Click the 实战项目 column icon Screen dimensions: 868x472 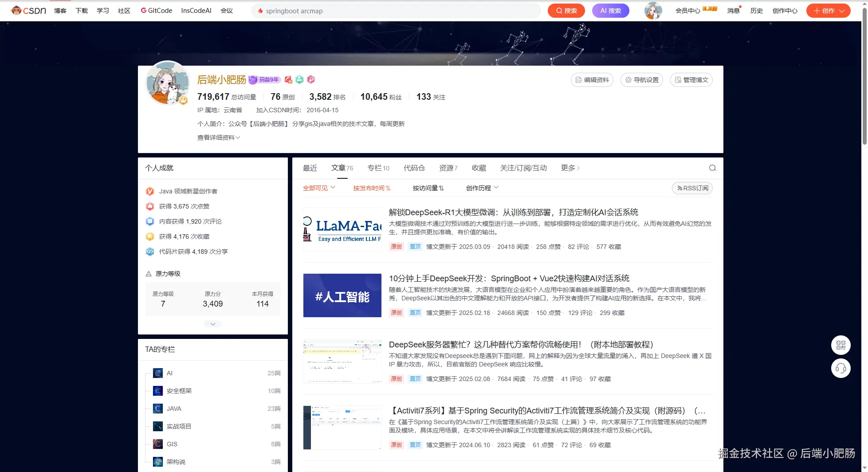click(158, 426)
